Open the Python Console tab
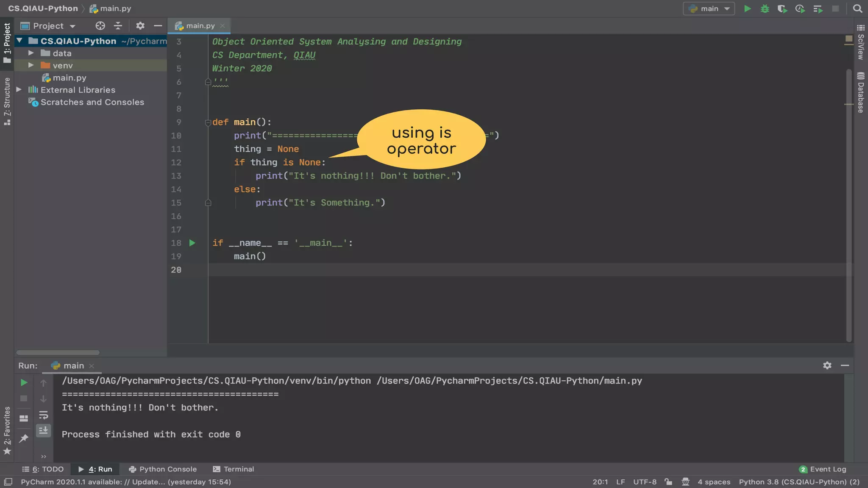 (163, 469)
